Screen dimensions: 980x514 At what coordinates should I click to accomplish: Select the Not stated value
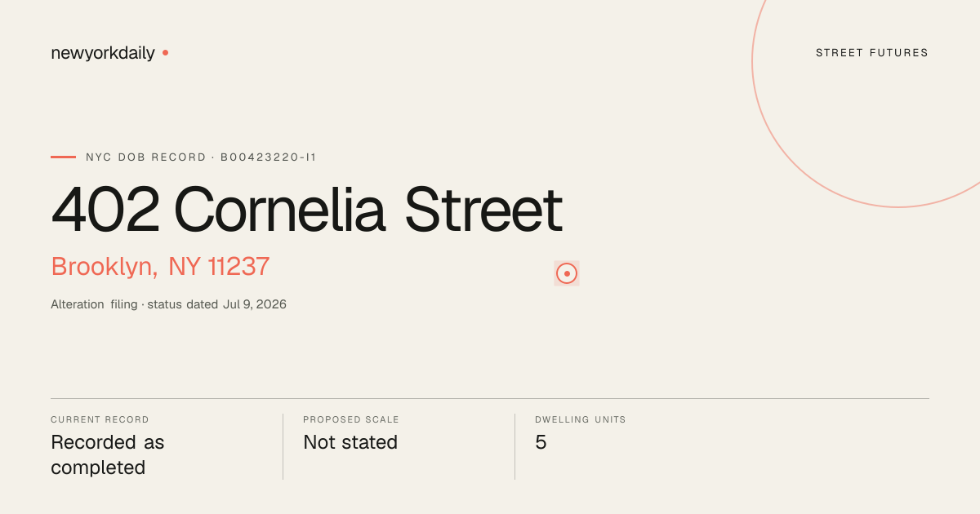click(350, 442)
